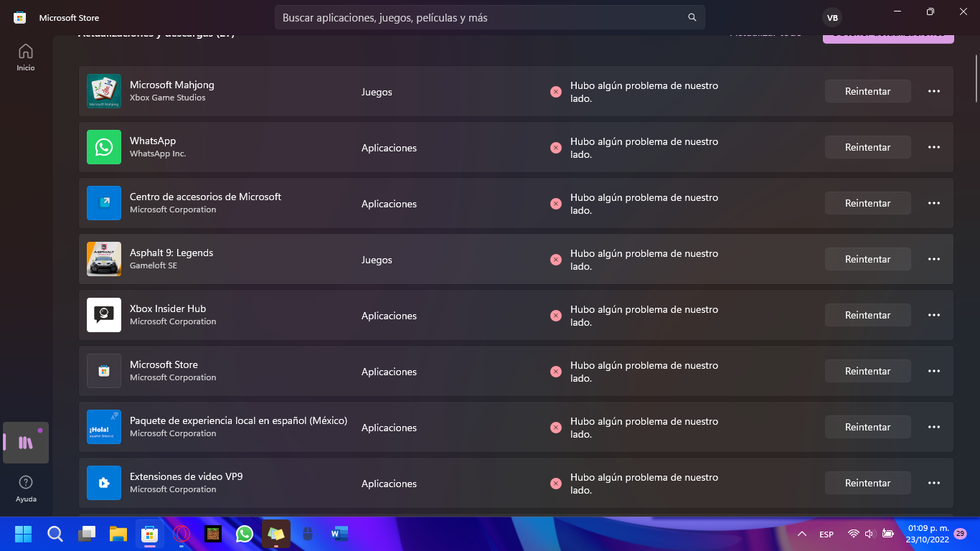Open more options for Centro de accesorios de Microsoft

click(934, 203)
